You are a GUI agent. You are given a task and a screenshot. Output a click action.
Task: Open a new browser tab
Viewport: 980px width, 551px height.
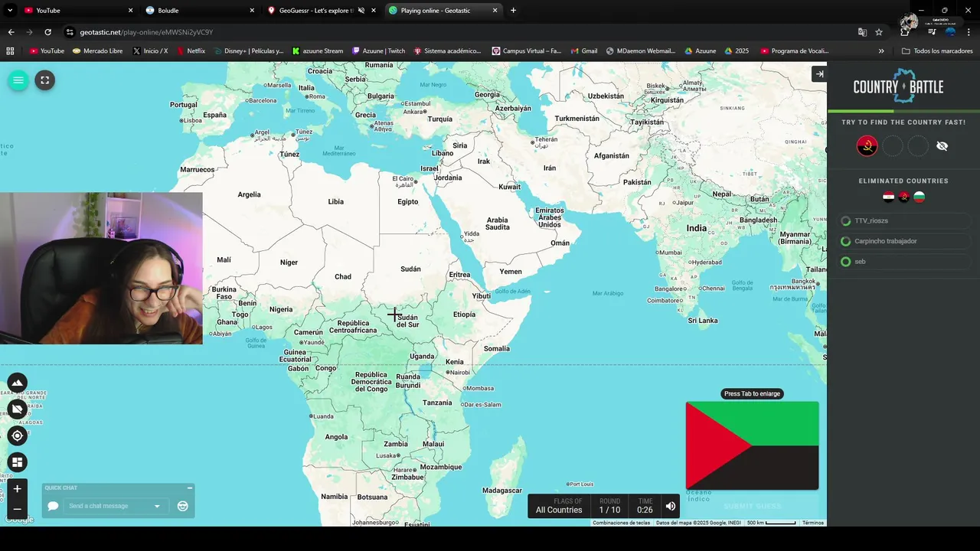point(513,10)
